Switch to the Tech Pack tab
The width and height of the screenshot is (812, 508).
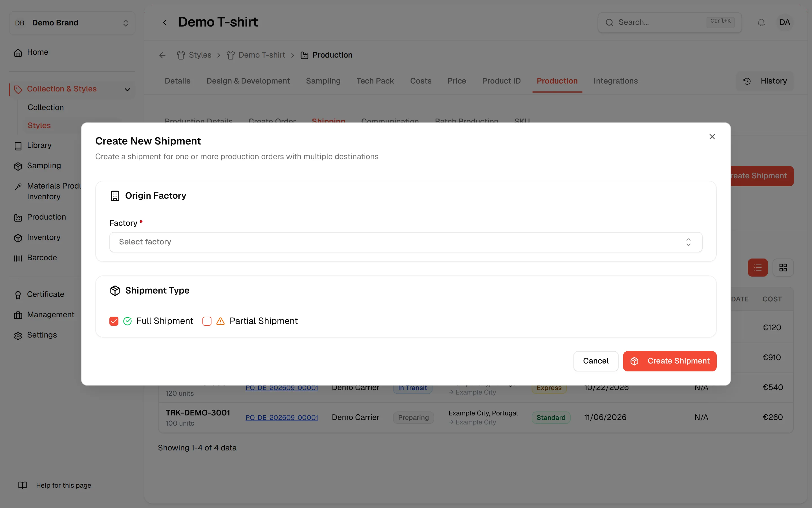(x=375, y=81)
